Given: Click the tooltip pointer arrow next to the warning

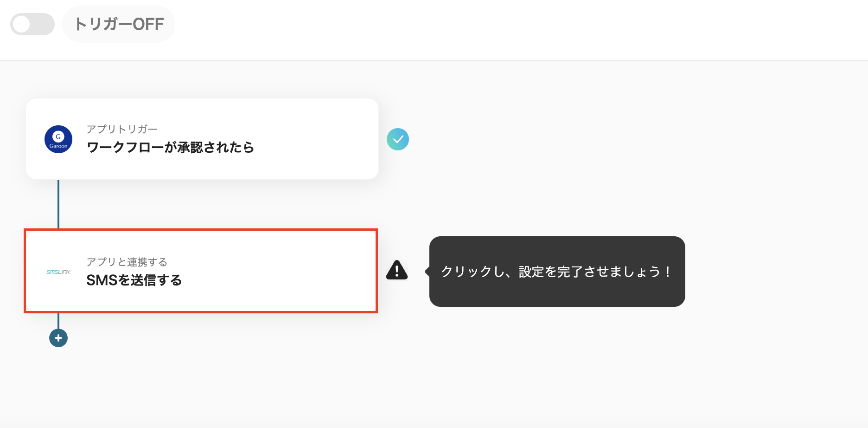Looking at the screenshot, I should 428,271.
